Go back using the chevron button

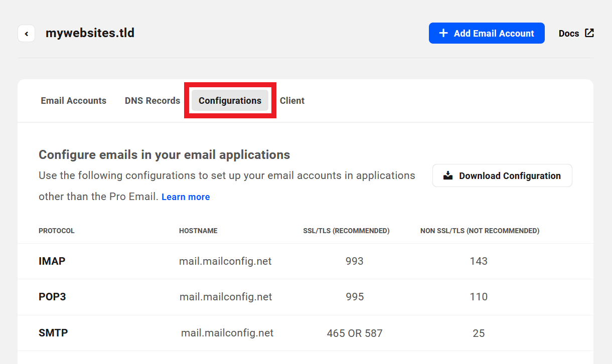(x=26, y=34)
